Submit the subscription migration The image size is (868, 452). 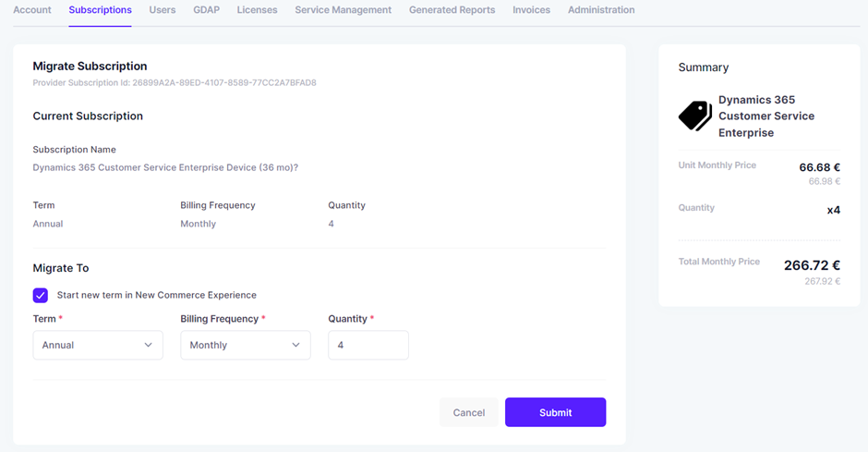[x=555, y=412]
